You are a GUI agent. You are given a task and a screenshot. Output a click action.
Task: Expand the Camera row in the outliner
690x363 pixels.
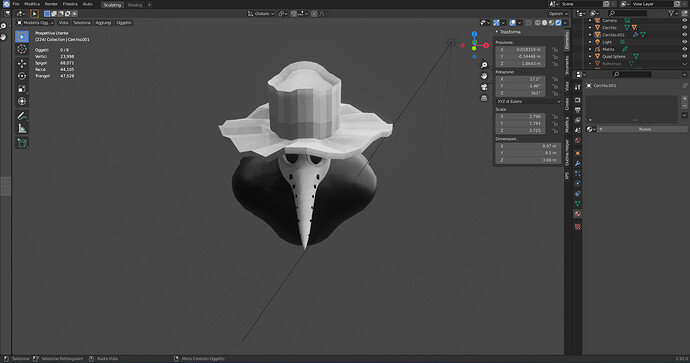coord(590,20)
